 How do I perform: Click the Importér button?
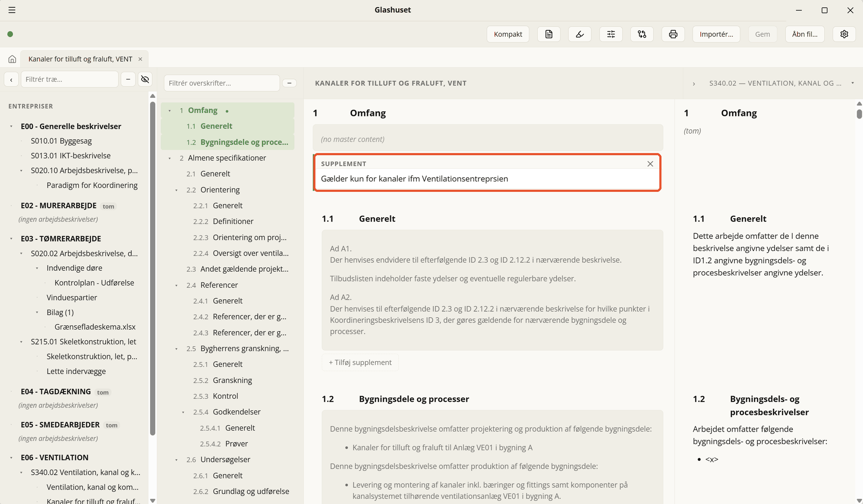[716, 34]
